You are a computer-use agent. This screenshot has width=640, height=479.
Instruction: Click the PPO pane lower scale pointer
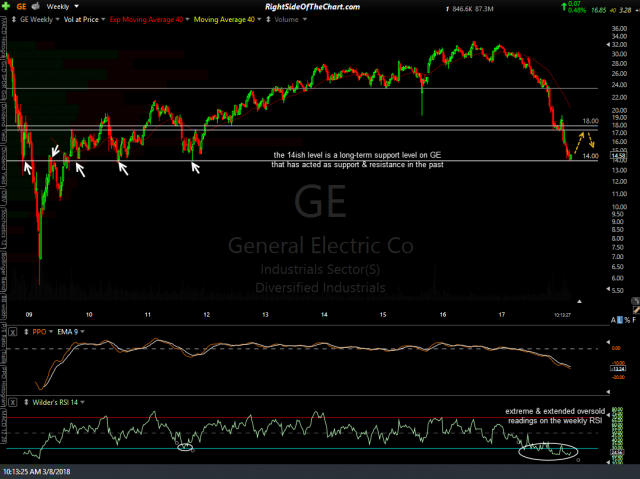click(x=608, y=392)
